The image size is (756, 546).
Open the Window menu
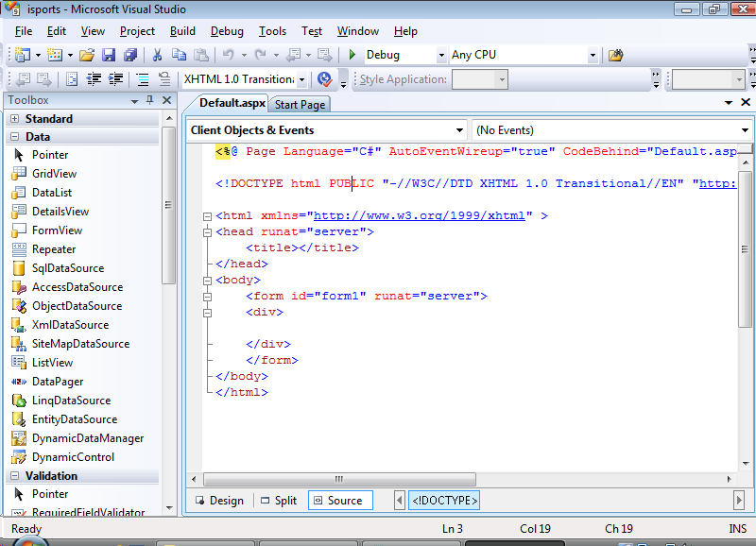(358, 31)
